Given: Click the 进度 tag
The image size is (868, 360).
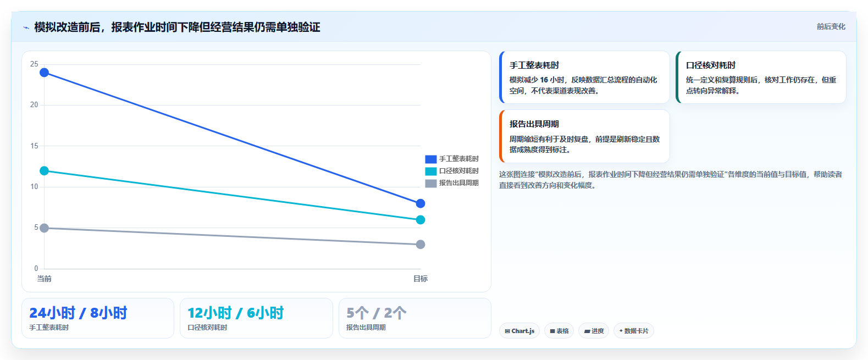Looking at the screenshot, I should pos(594,331).
